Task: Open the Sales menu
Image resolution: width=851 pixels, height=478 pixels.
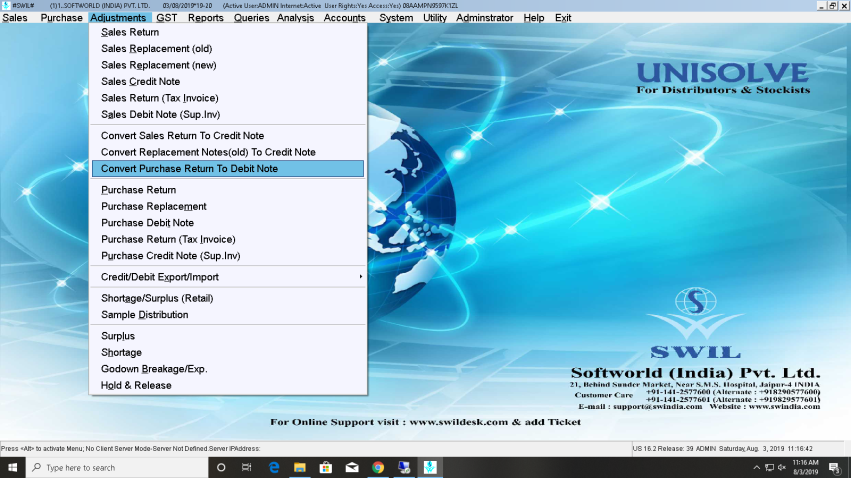Action: point(15,18)
